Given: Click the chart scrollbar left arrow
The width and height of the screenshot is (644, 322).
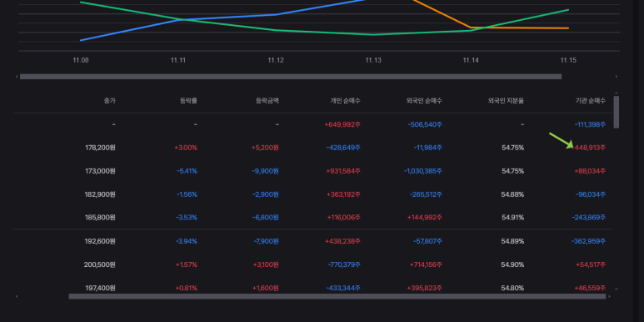Looking at the screenshot, I should (17, 77).
